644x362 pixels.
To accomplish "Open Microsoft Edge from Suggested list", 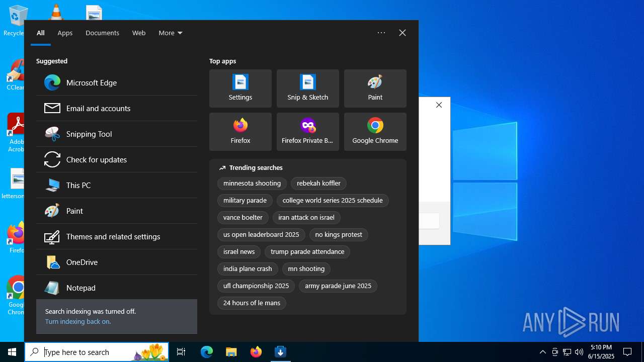I will 117,83.
